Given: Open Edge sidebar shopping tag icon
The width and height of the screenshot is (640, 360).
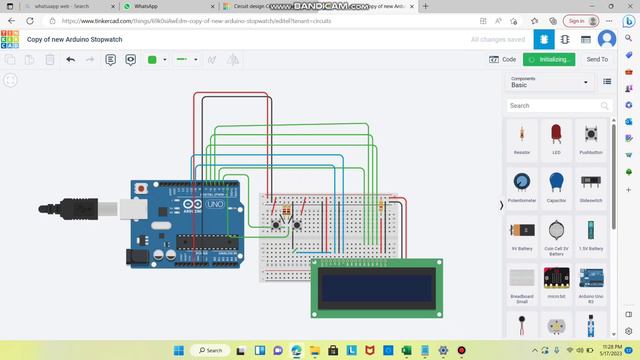Looking at the screenshot, I should [x=629, y=55].
